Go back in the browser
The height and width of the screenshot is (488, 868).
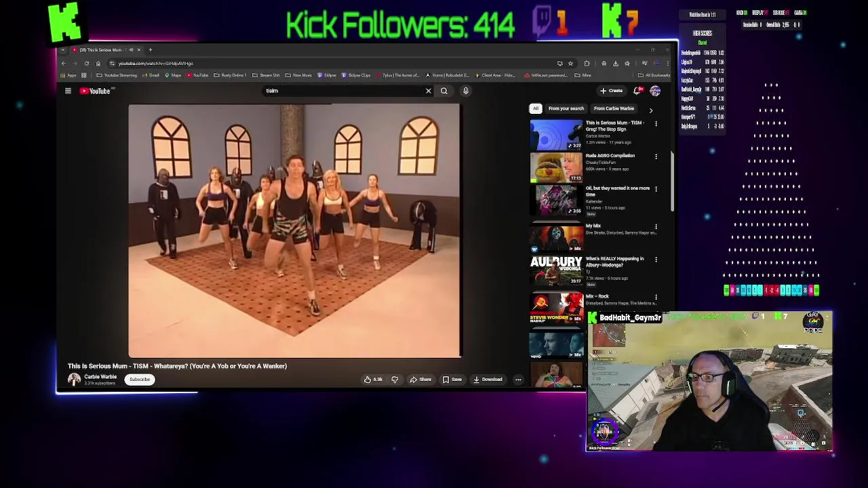pyautogui.click(x=64, y=64)
